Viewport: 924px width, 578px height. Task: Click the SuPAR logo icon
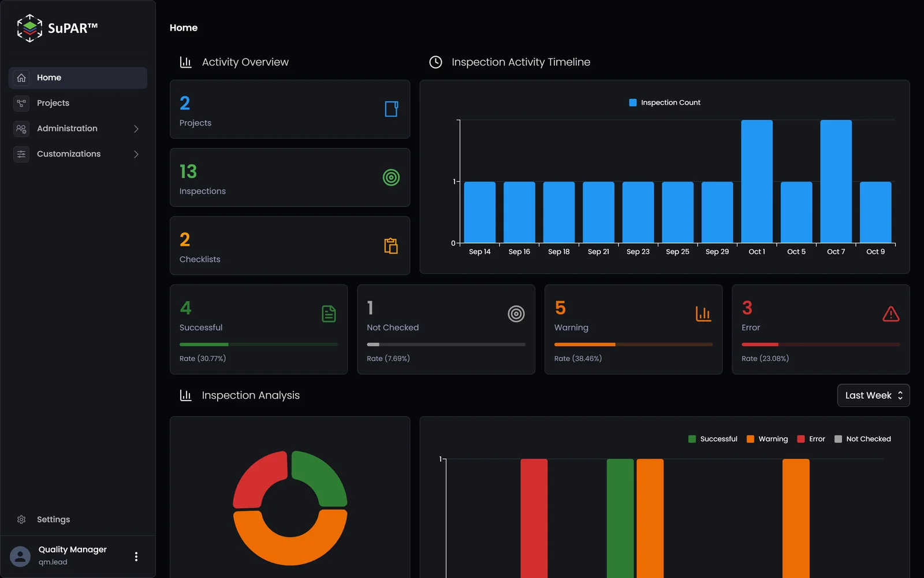click(29, 28)
